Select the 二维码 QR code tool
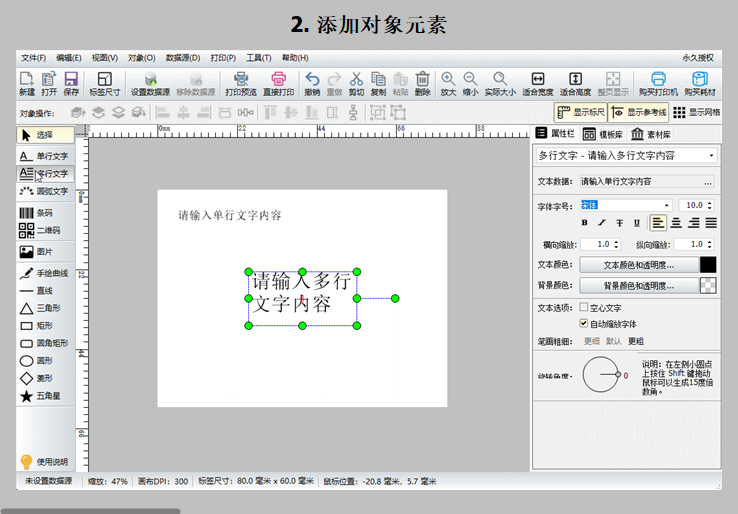Image resolution: width=738 pixels, height=514 pixels. click(45, 230)
